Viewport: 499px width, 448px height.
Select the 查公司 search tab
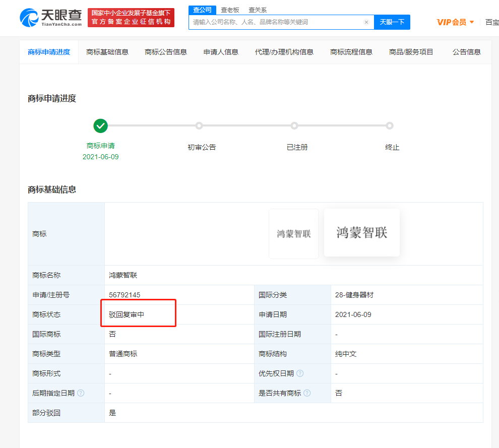pos(202,10)
